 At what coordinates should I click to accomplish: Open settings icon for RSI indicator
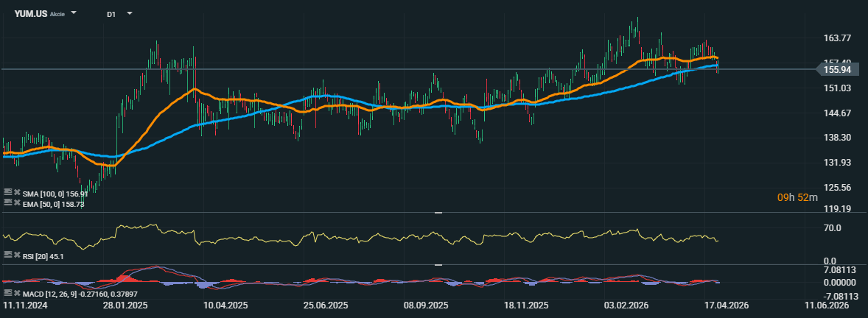pyautogui.click(x=7, y=255)
